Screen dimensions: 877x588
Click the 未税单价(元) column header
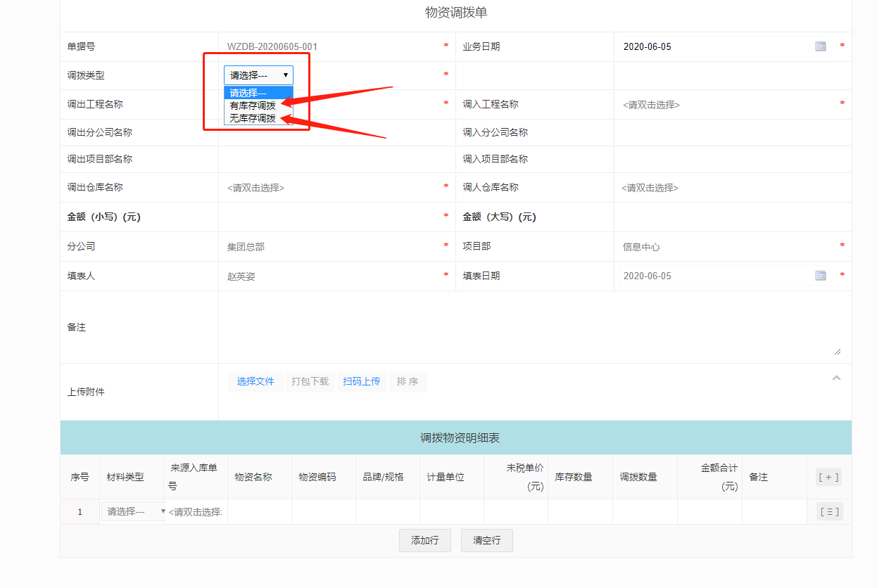525,477
